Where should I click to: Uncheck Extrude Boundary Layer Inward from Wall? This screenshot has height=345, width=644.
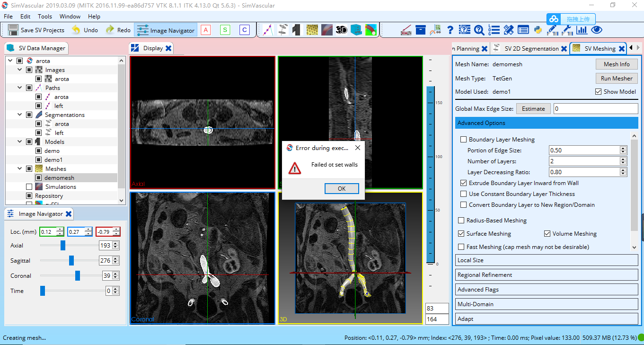[x=463, y=183]
